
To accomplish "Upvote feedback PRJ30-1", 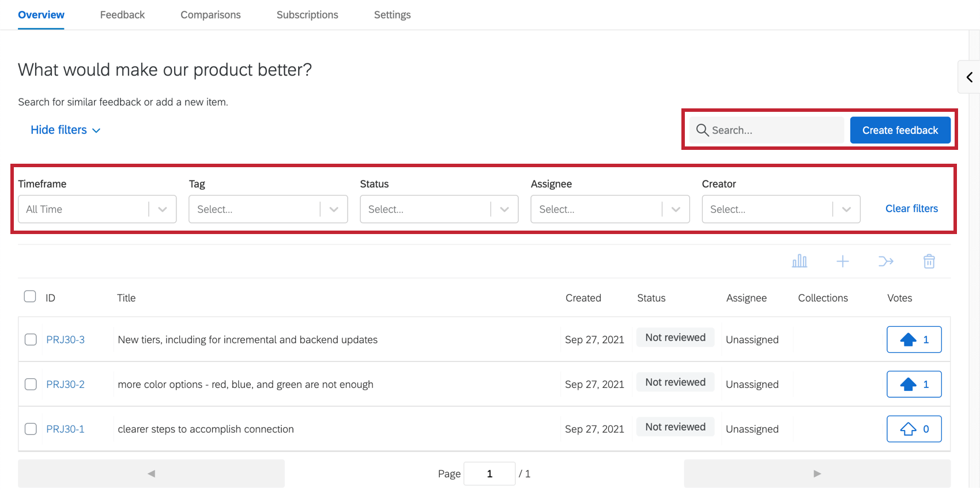I will [x=914, y=429].
